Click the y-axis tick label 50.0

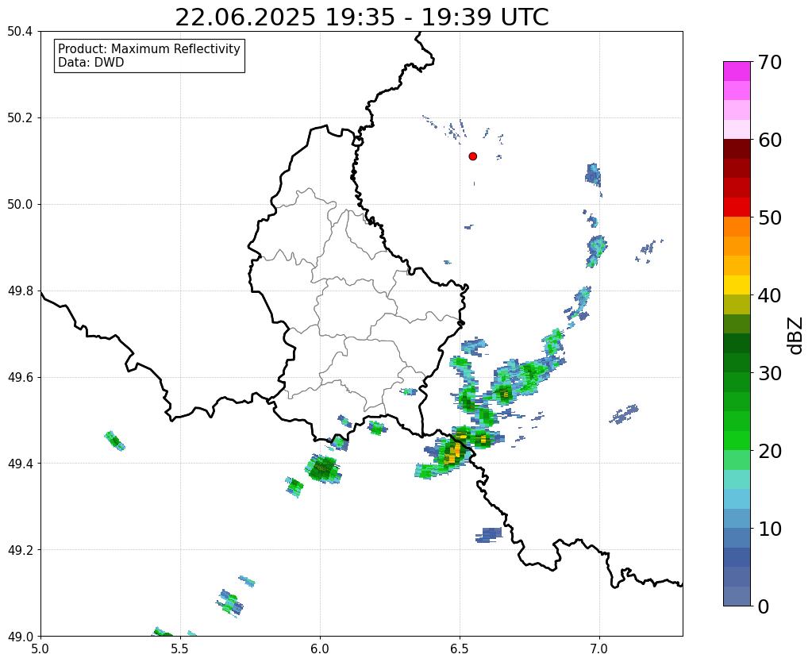point(20,205)
